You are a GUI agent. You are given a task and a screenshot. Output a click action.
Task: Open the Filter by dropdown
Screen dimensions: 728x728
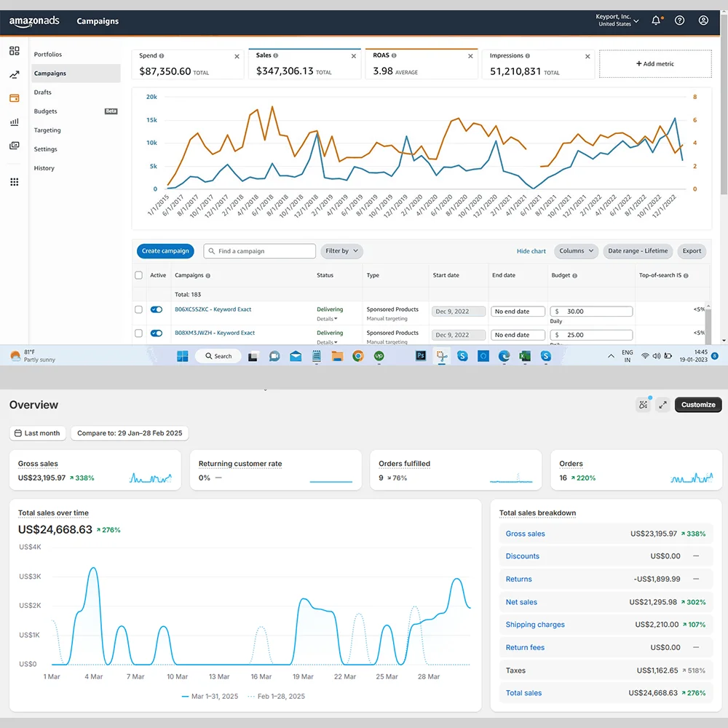341,251
